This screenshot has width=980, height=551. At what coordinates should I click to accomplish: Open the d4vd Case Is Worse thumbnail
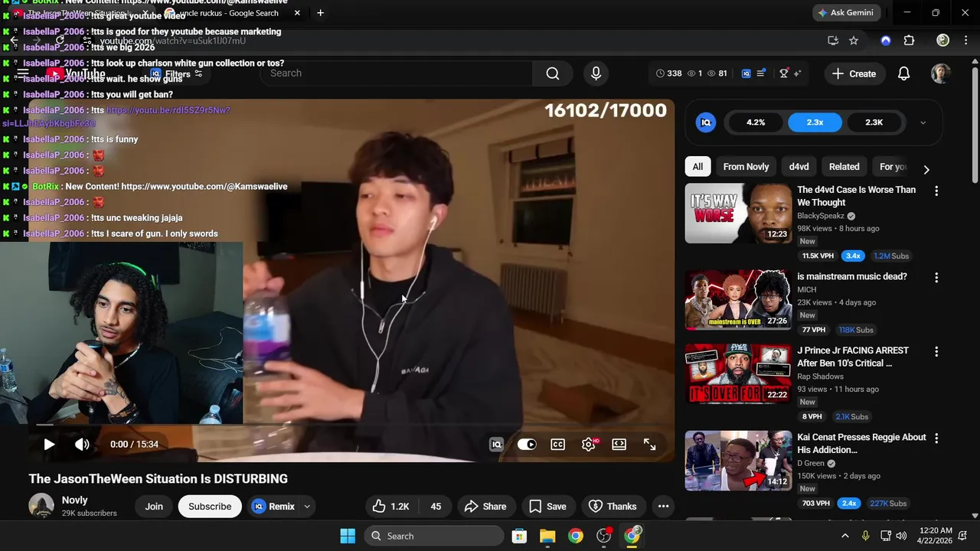click(x=738, y=213)
